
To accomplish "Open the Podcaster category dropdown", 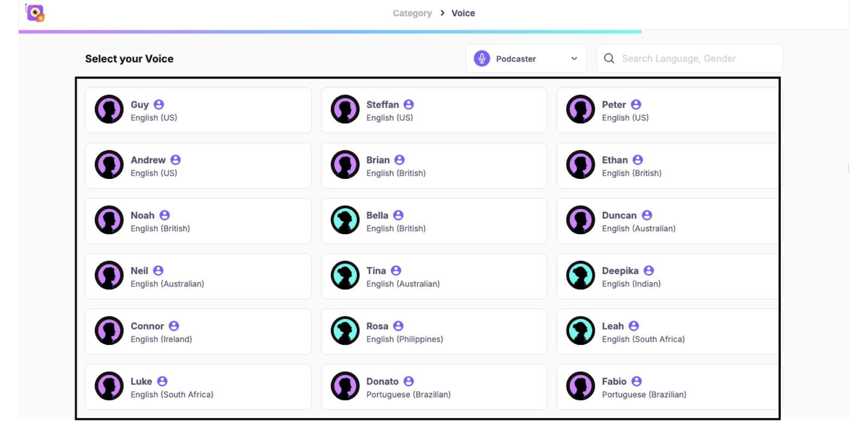I will click(526, 59).
